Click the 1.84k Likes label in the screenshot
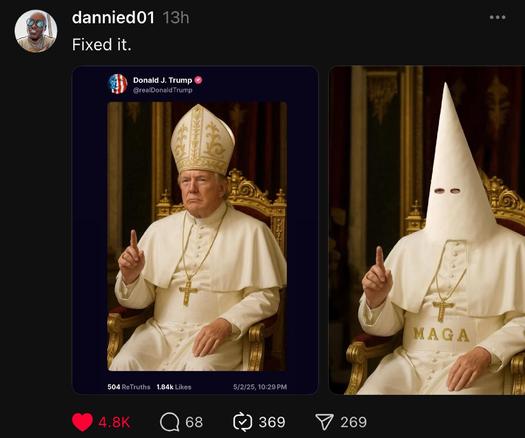Screen dimensions: 525x438 [x=174, y=387]
